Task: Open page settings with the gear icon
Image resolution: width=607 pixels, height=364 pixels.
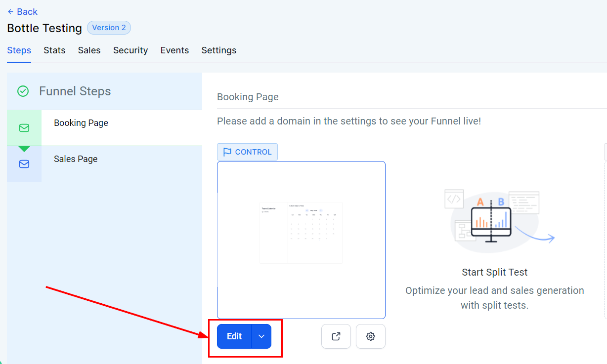Action: pos(371,336)
